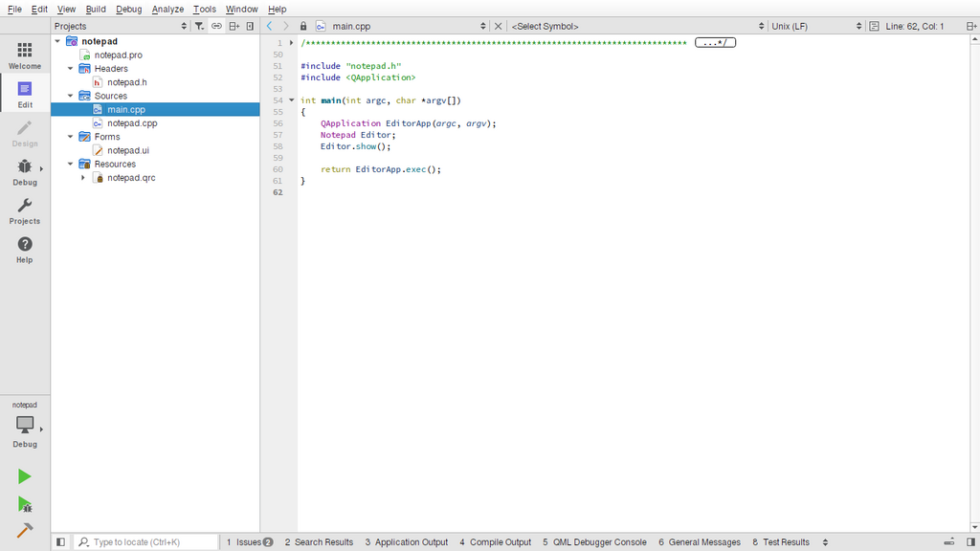The height and width of the screenshot is (551, 980).
Task: Click the Type to locate search field
Action: click(146, 542)
